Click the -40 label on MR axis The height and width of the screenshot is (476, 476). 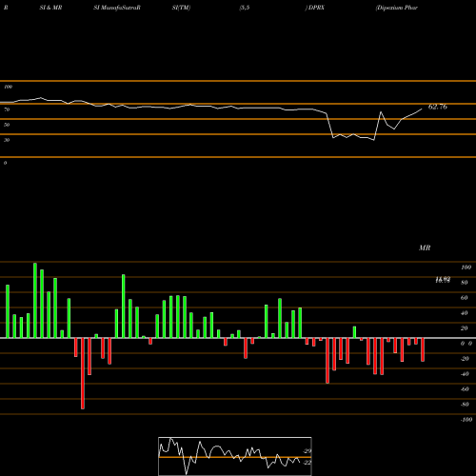(465, 374)
